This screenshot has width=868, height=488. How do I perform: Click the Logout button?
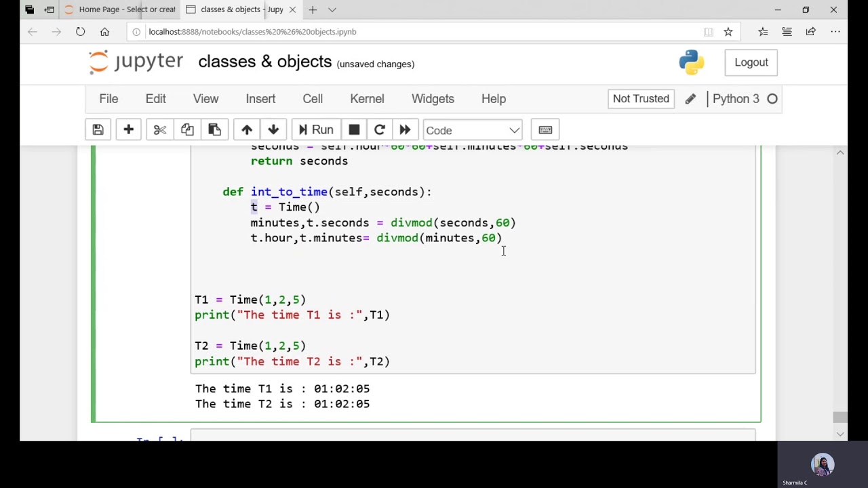coord(751,62)
